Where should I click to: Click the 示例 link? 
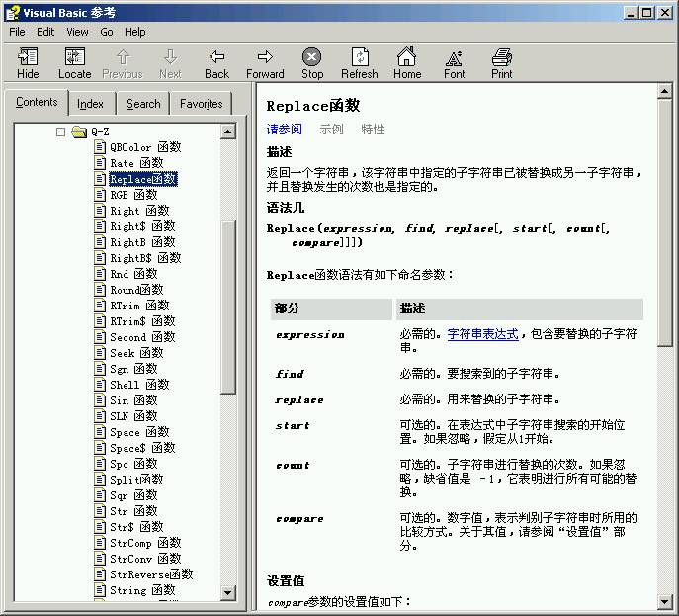click(x=331, y=130)
